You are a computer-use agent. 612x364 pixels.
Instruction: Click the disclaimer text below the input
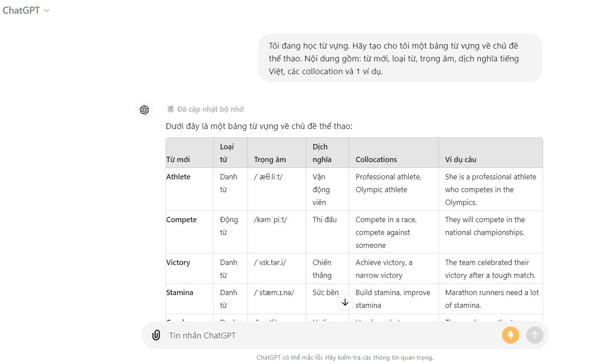point(345,357)
